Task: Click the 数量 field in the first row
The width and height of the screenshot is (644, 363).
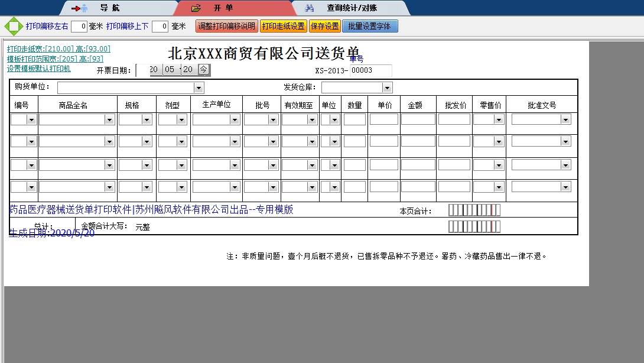Action: pos(354,119)
